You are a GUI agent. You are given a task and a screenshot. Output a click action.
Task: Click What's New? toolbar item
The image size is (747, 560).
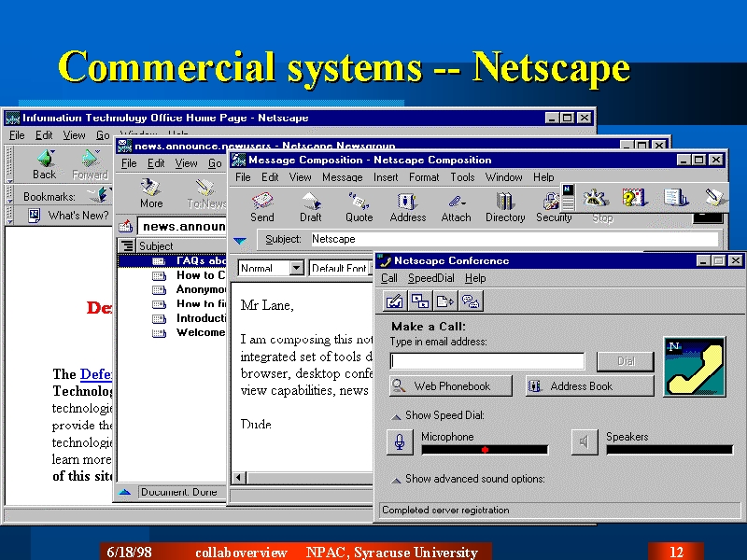[x=68, y=216]
